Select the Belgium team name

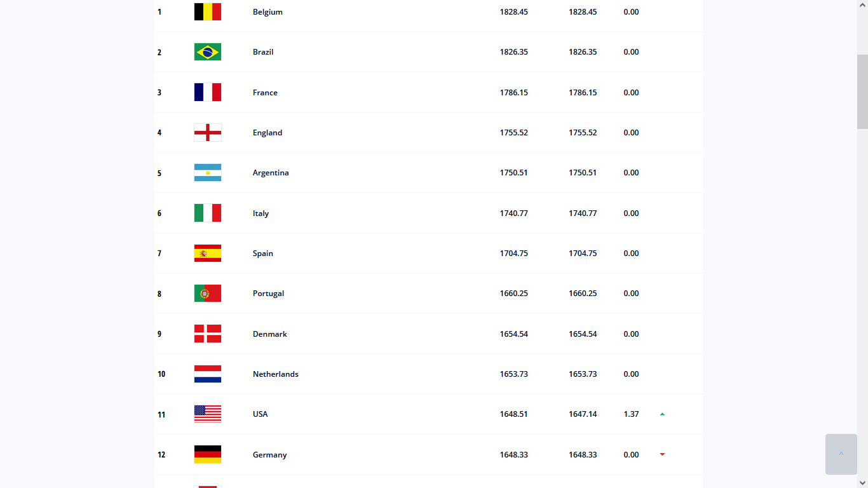click(x=268, y=12)
